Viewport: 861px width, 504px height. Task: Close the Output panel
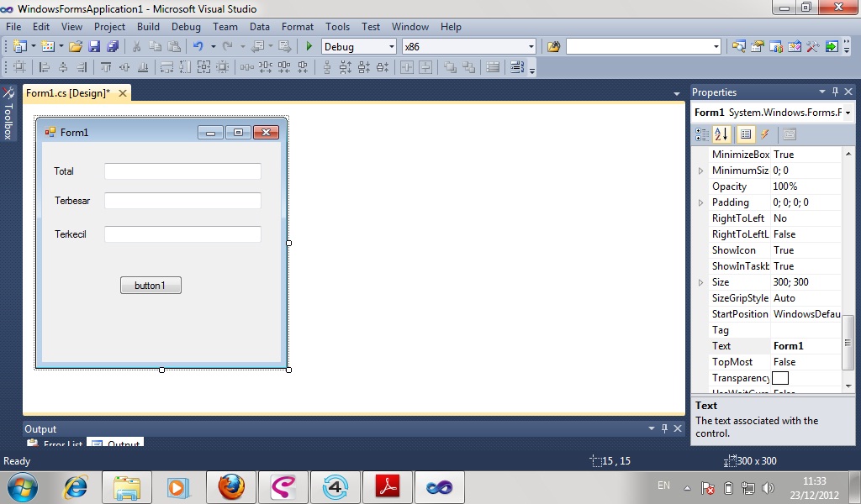tap(678, 428)
